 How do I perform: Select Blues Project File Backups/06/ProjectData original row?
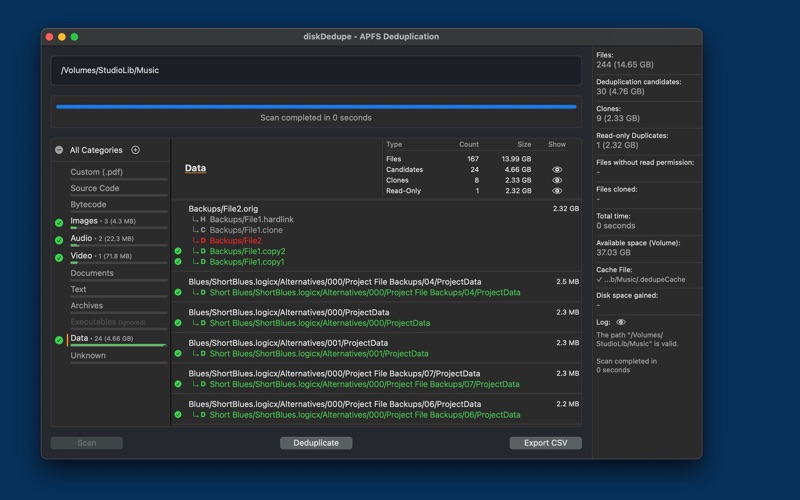pos(335,404)
